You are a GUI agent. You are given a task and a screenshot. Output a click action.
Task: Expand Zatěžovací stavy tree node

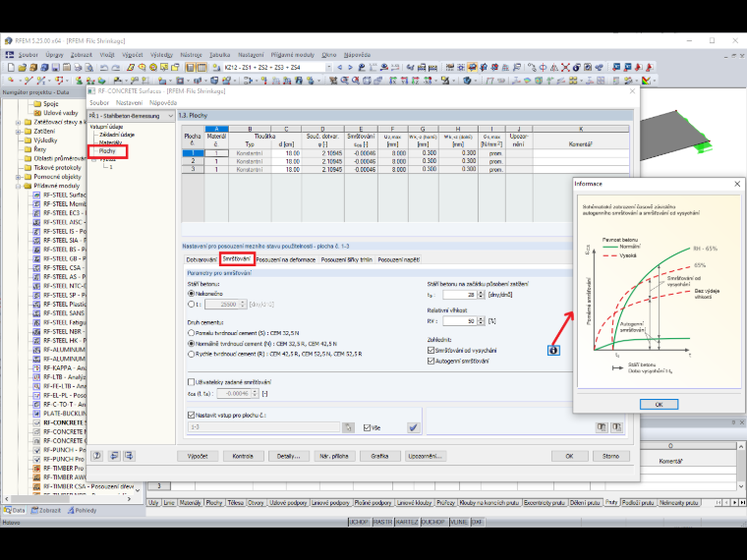(x=19, y=122)
